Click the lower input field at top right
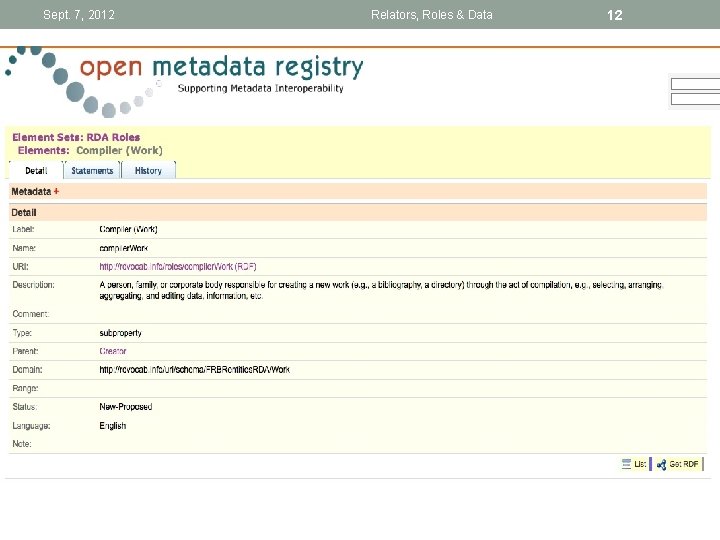720x540 pixels. (x=695, y=99)
